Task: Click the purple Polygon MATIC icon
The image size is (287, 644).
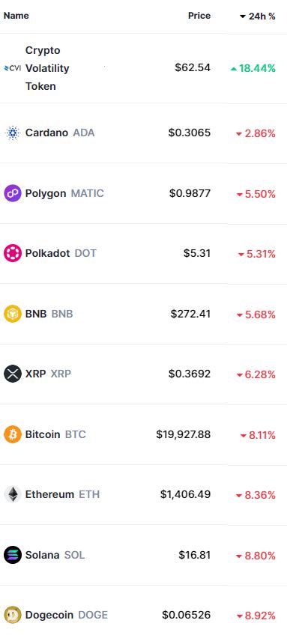Action: click(x=12, y=193)
